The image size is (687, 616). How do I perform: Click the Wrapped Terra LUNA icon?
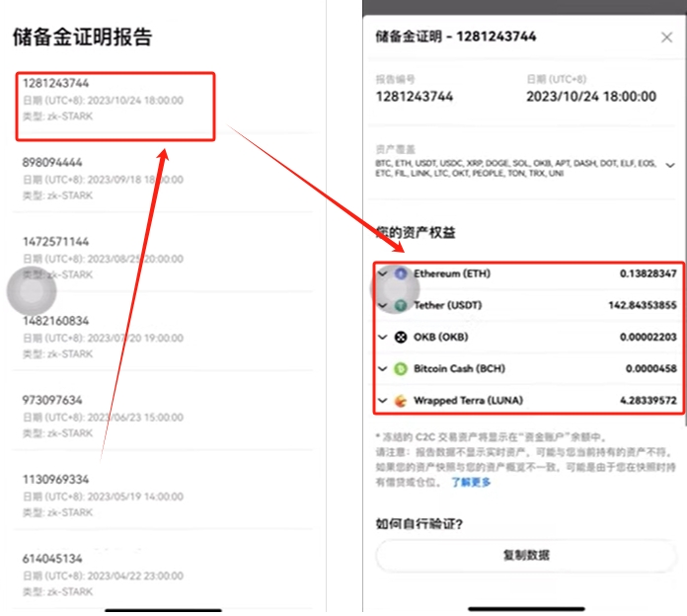point(401,401)
